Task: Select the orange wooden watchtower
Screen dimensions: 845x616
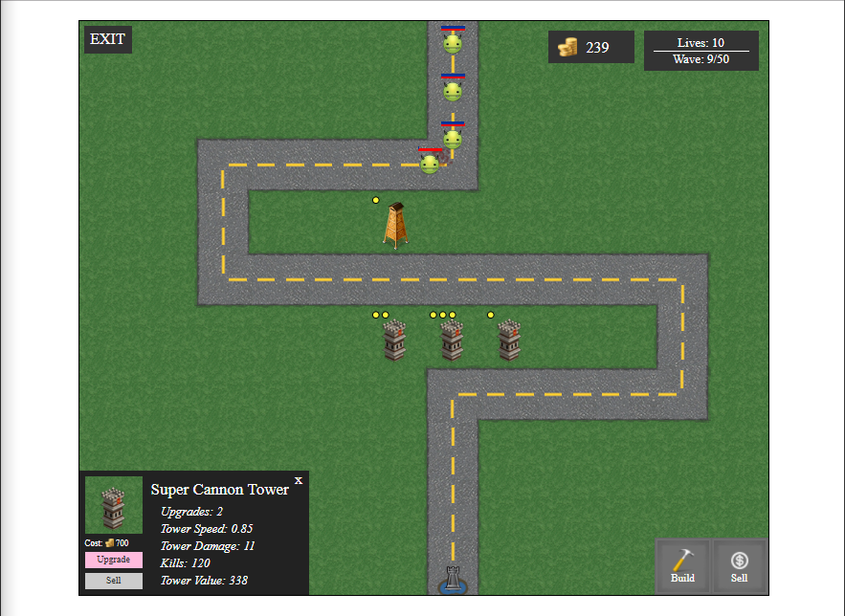Action: (395, 227)
